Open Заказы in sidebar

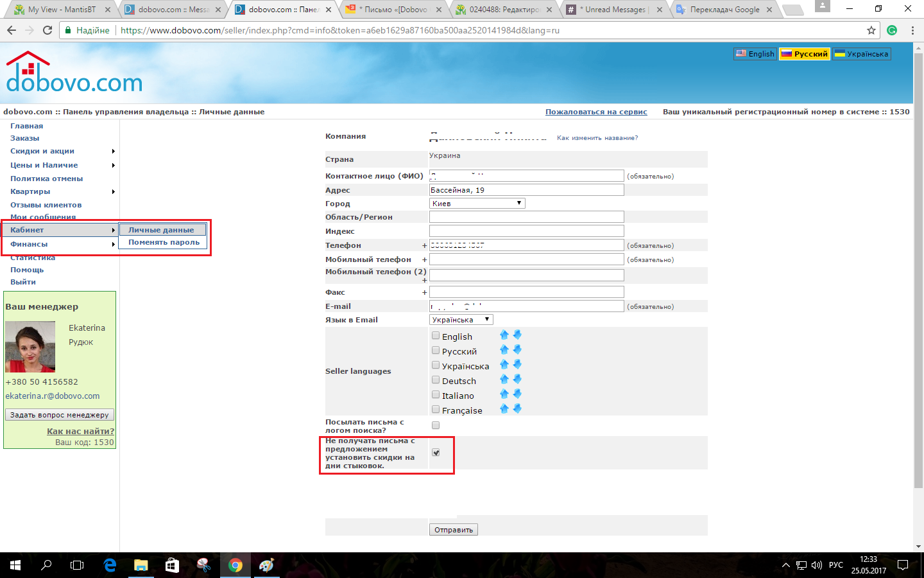tap(24, 138)
